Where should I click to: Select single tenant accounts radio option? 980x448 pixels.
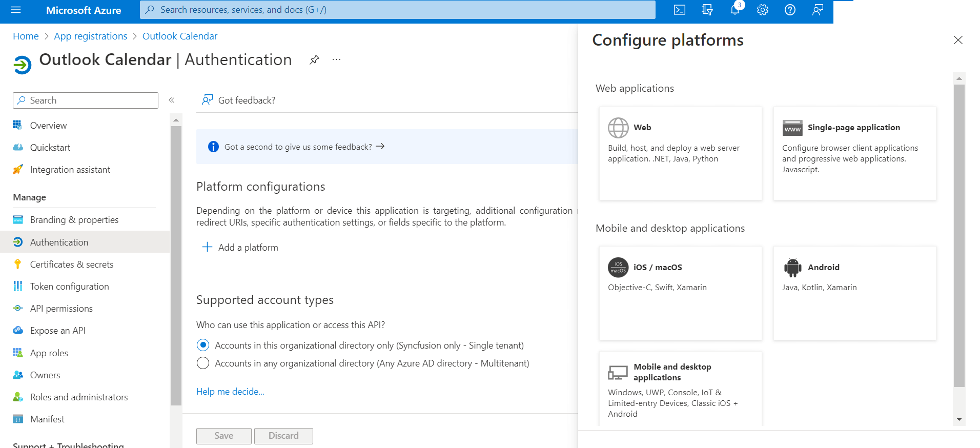pos(203,345)
